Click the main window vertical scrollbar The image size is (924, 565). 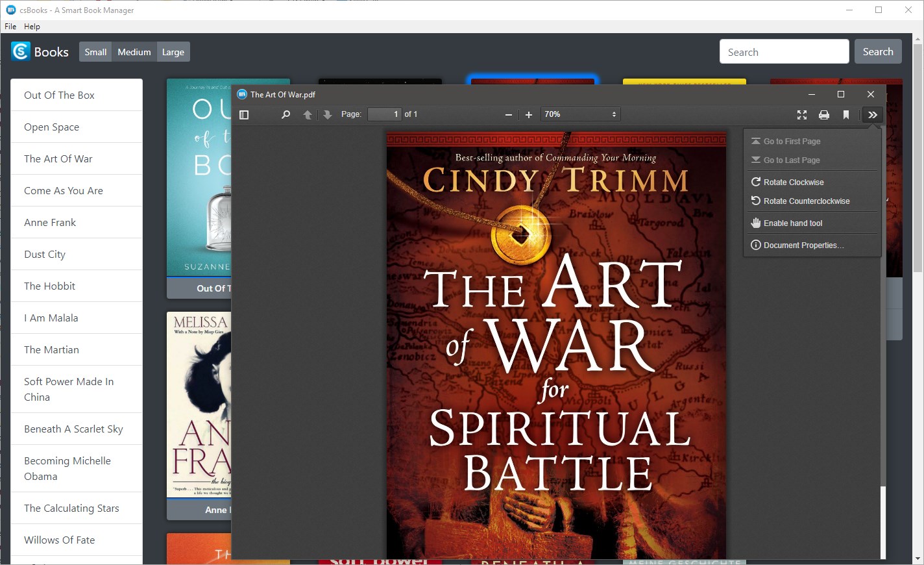pyautogui.click(x=918, y=158)
